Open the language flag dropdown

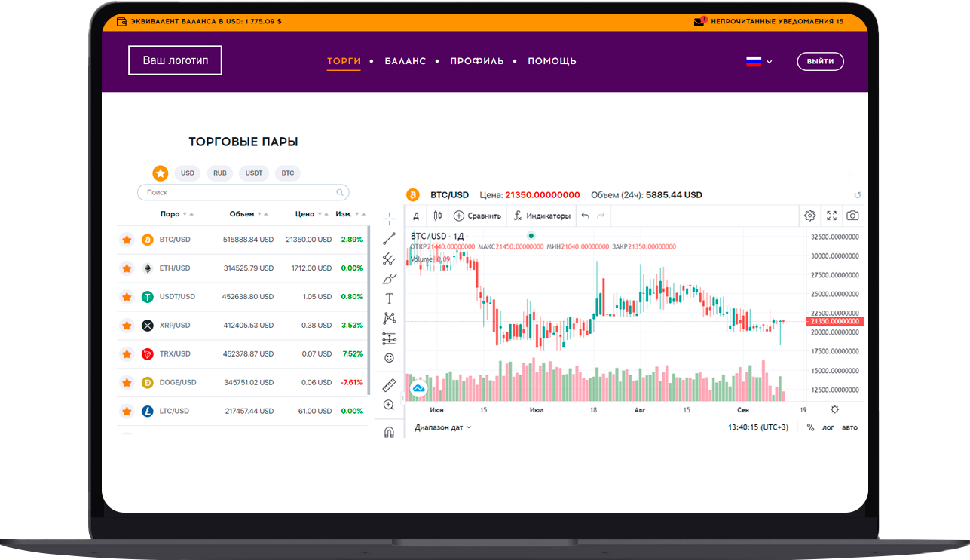[x=759, y=62]
